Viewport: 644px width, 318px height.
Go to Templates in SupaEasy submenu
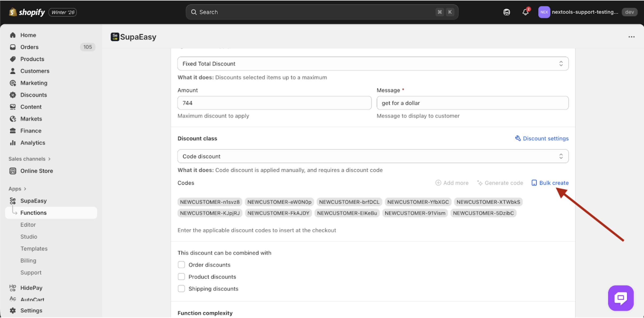34,249
